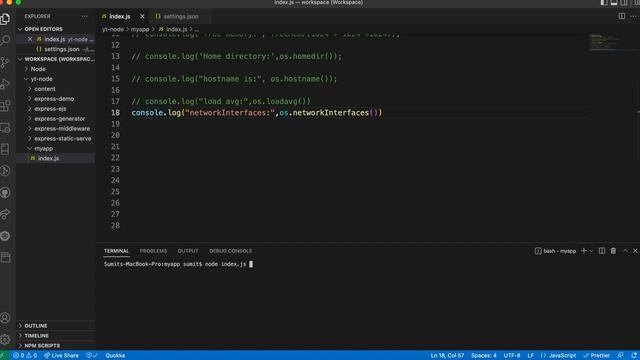Place cursor on line 18 code
640x360 pixels.
click(257, 113)
